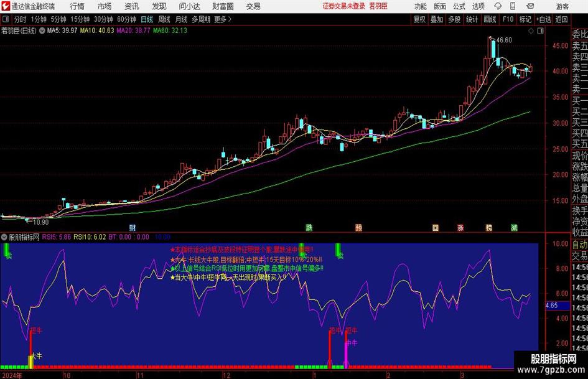This screenshot has width=588, height=379.
Task: Click the 跌 event marker on chart
Action: 309,228
